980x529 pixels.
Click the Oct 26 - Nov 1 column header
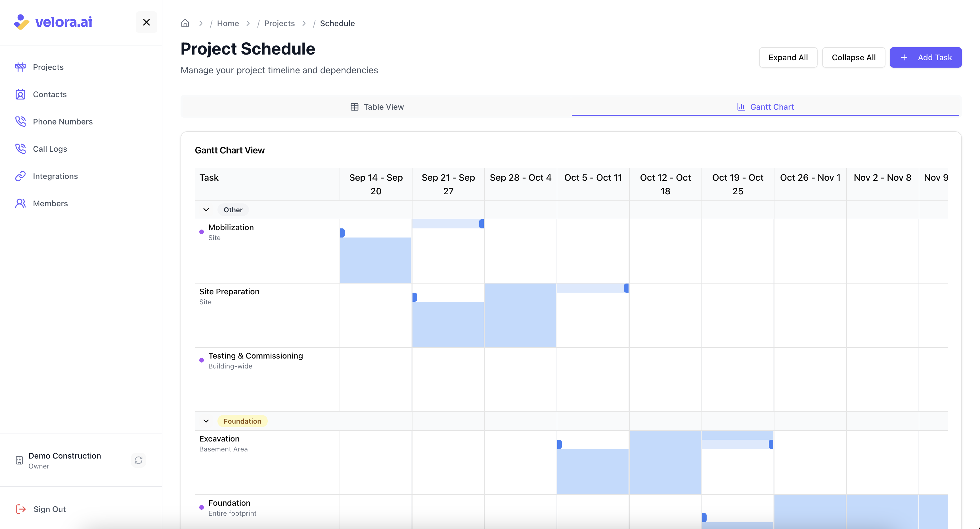(x=810, y=184)
